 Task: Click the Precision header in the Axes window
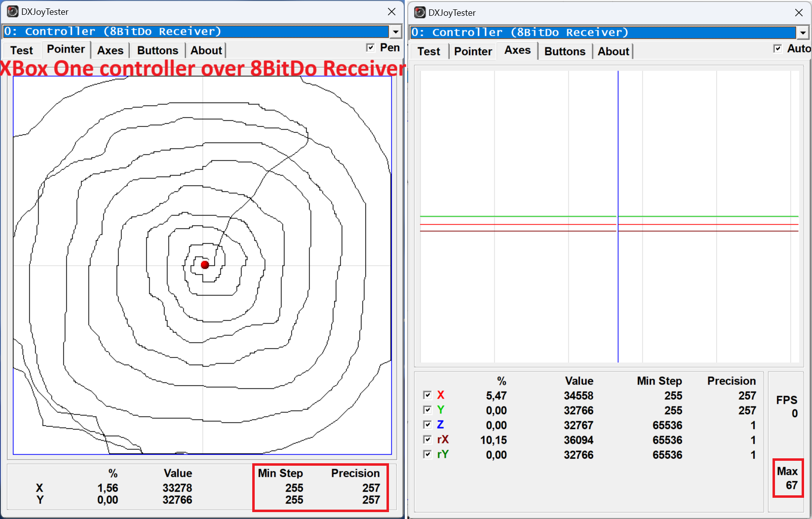[x=732, y=381]
